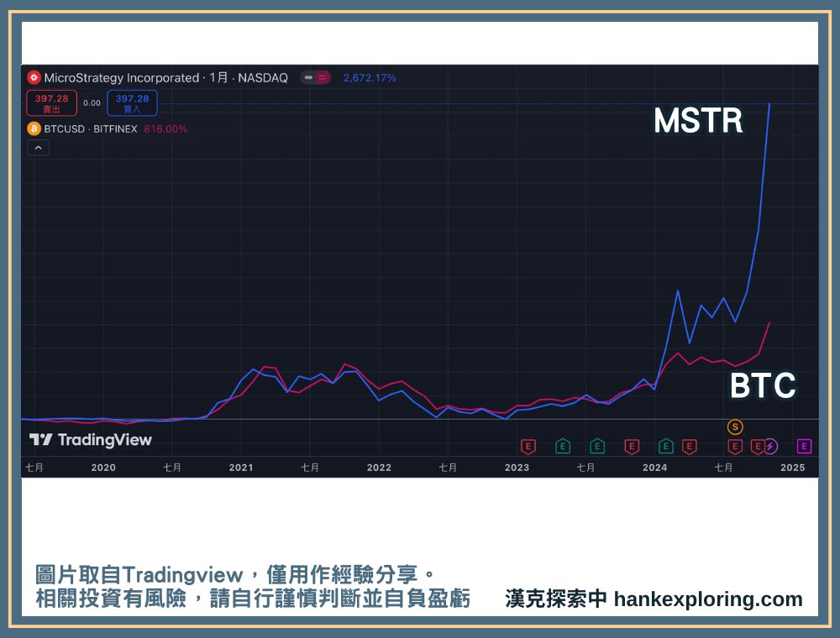
Task: Click the green E marker just after 2024
Action: 666,447
